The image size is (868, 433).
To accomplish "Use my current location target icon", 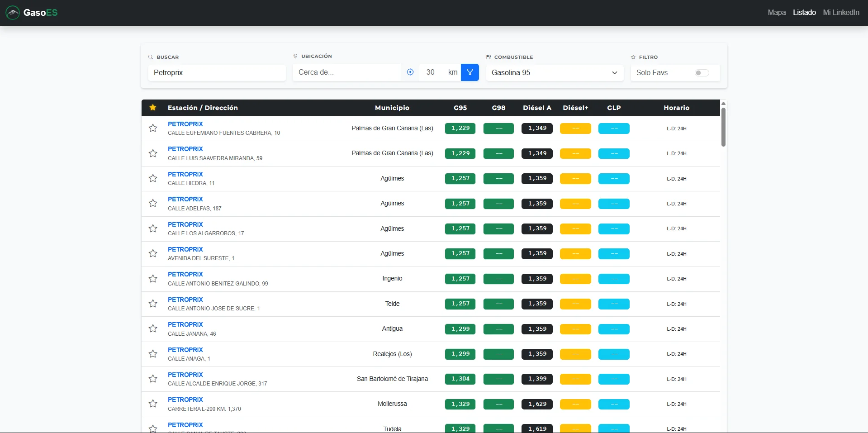I will point(410,72).
